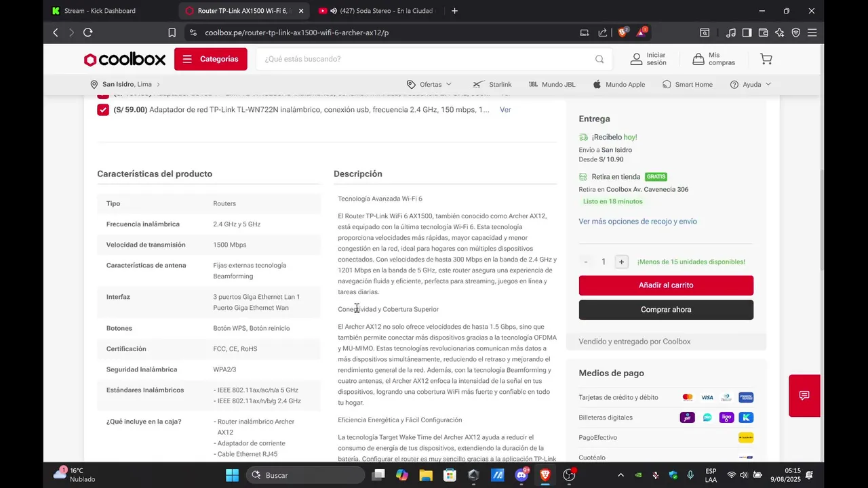Click the Visa payment icon

(707, 398)
